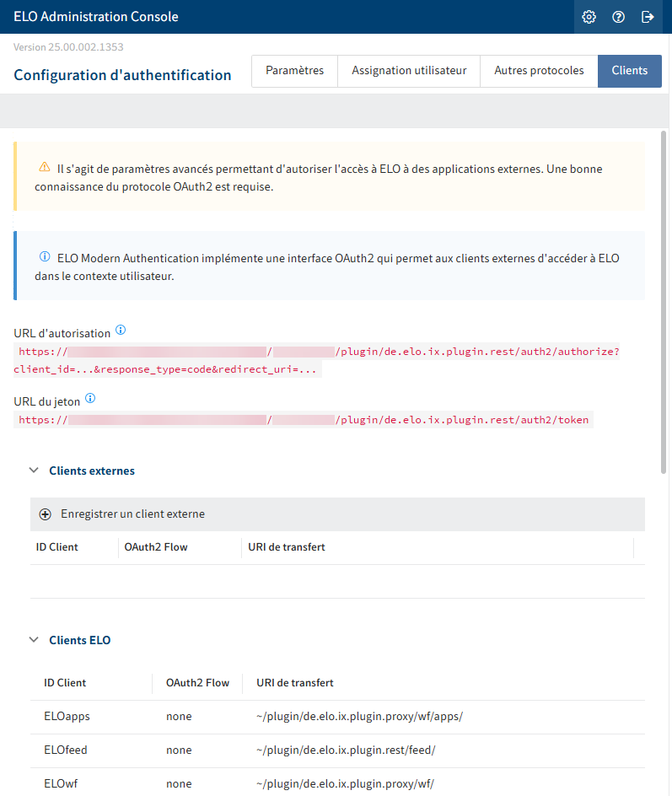Image resolution: width=672 pixels, height=796 pixels.
Task: Click the vertical page scrollbar
Action: (x=664, y=303)
